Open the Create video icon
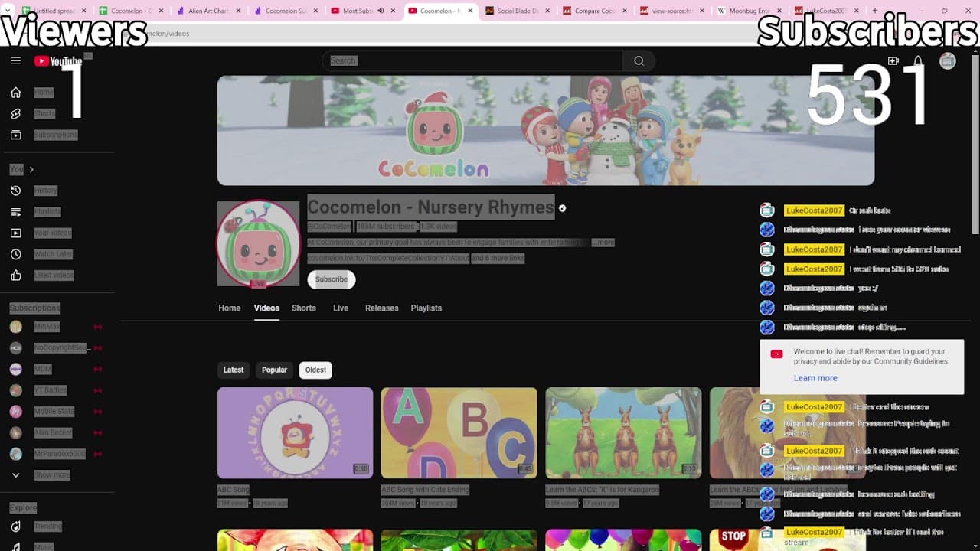 pos(893,61)
